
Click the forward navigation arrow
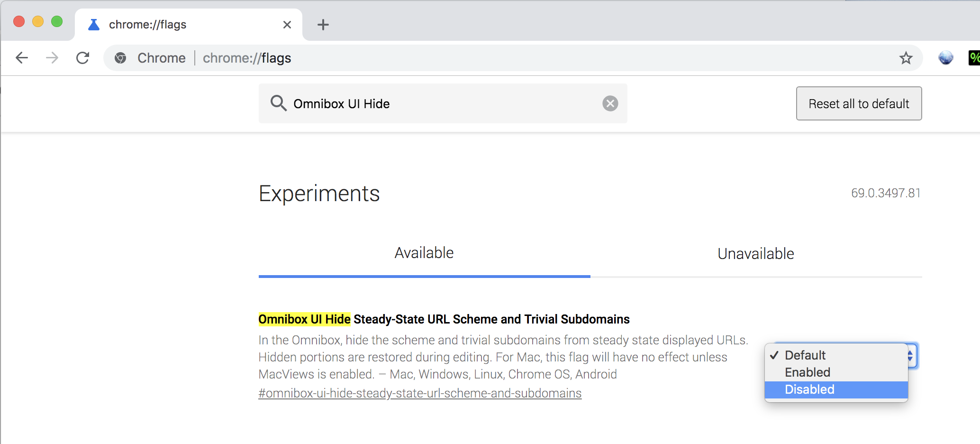point(52,58)
